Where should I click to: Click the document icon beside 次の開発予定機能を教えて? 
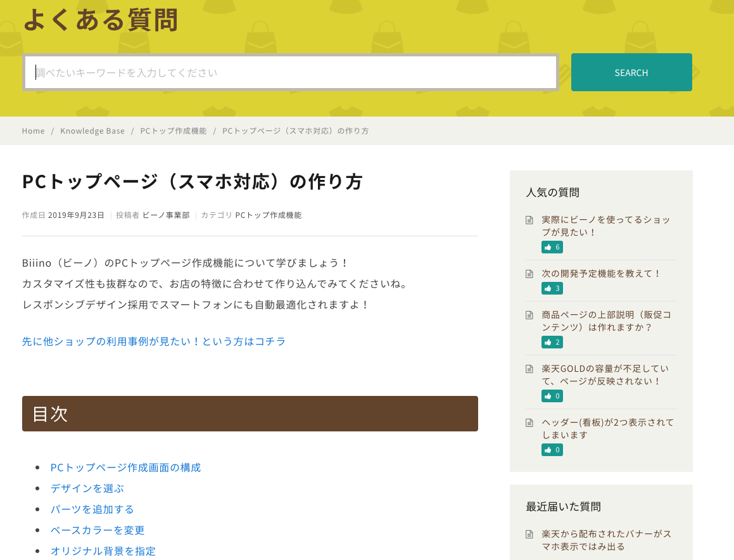pos(529,274)
